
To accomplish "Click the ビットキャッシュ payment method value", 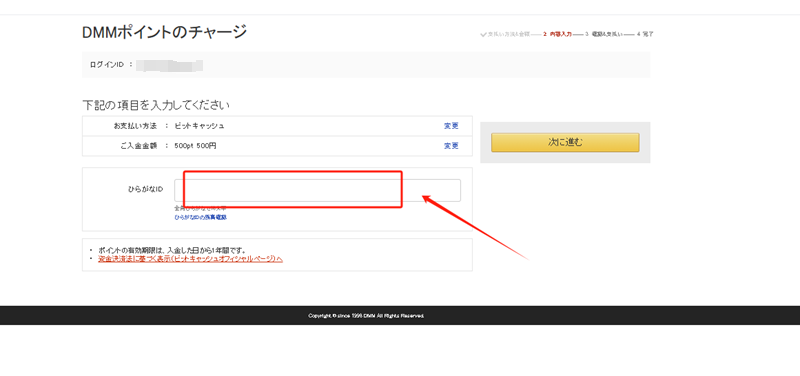I will coord(199,126).
